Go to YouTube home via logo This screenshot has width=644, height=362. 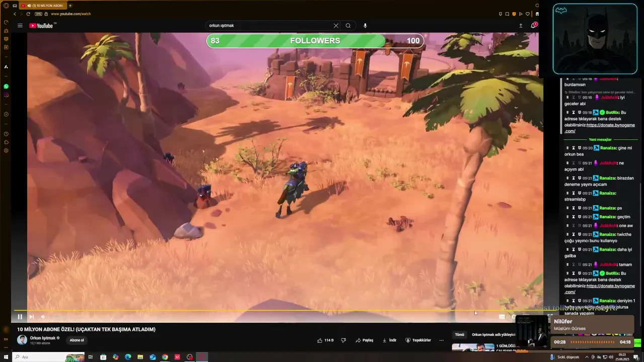click(x=42, y=26)
